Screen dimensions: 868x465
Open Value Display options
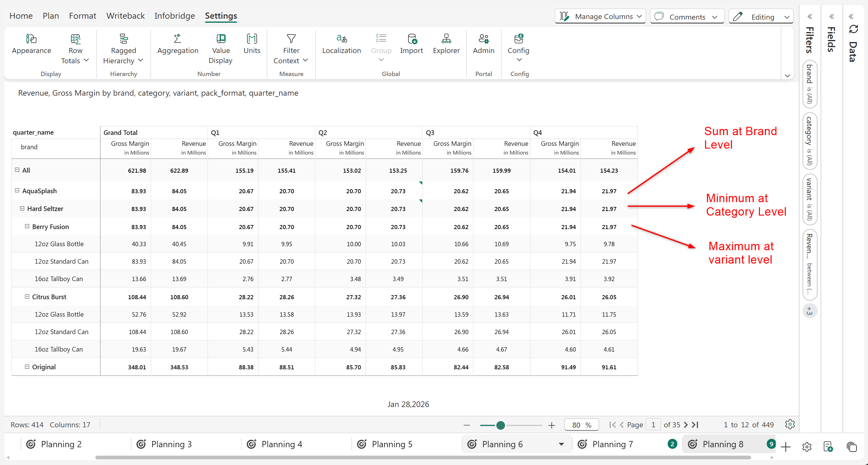(221, 39)
